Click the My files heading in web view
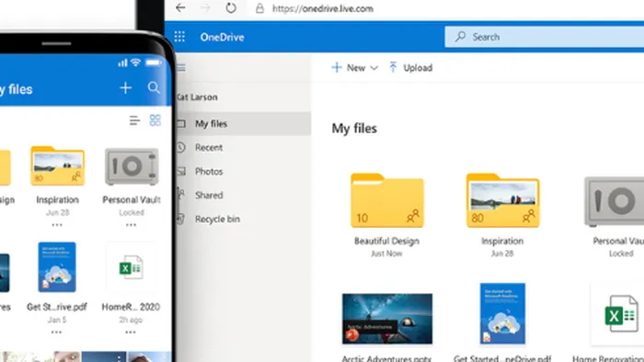Viewport: 644px width, 362px height. [x=354, y=129]
